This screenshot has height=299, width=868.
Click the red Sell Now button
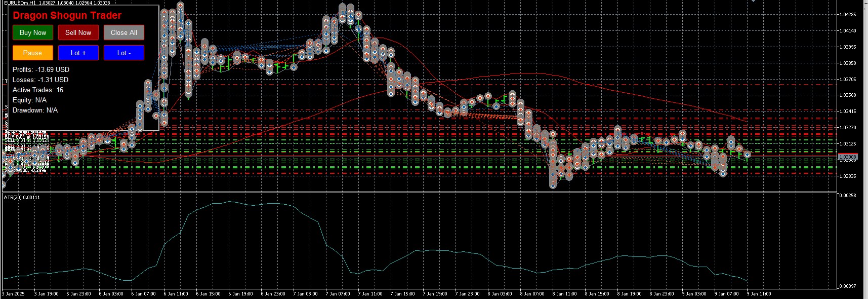(78, 32)
